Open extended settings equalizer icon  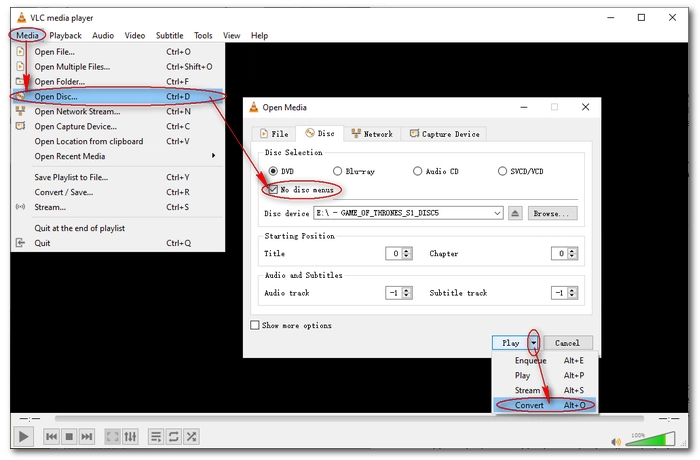coord(130,436)
